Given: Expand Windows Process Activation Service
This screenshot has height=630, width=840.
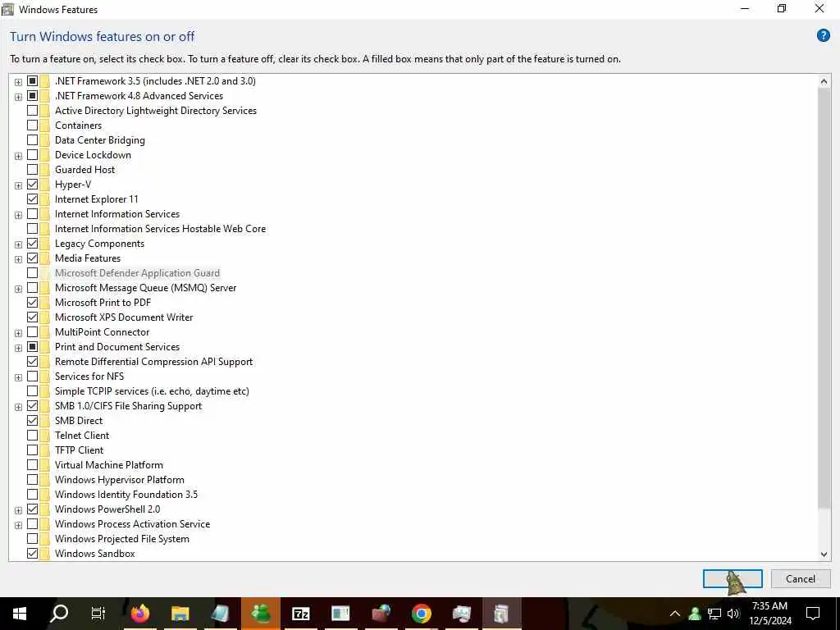Looking at the screenshot, I should 18,525.
